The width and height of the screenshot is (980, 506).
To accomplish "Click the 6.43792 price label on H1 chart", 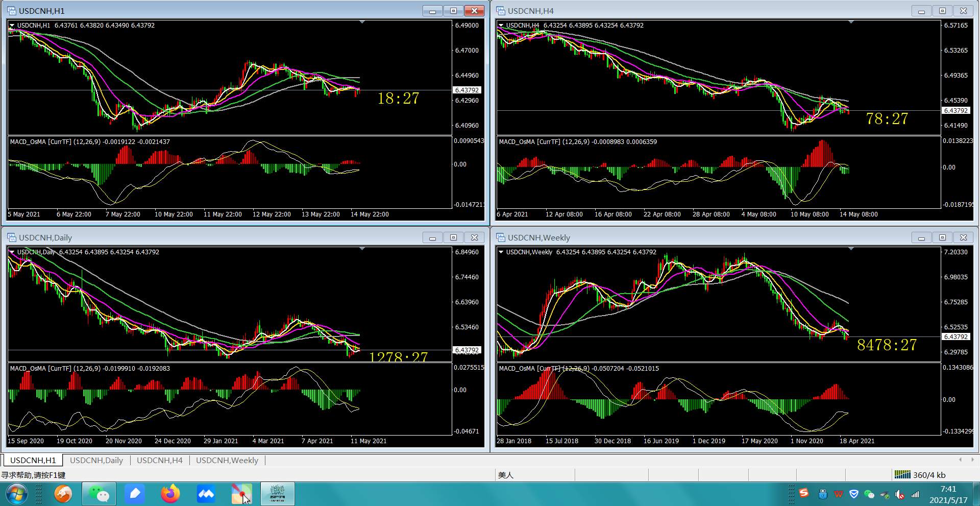I will (467, 90).
